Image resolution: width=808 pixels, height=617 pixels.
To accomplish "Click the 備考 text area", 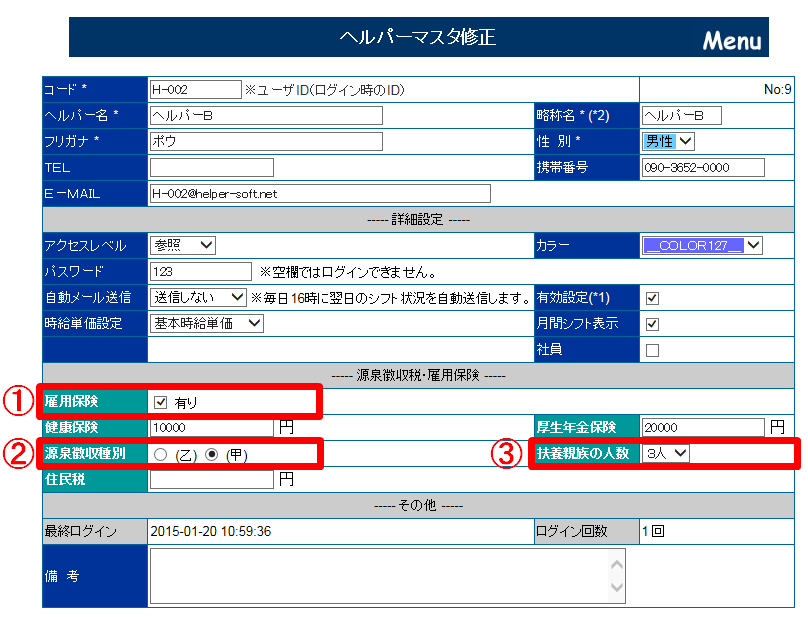I will click(378, 576).
